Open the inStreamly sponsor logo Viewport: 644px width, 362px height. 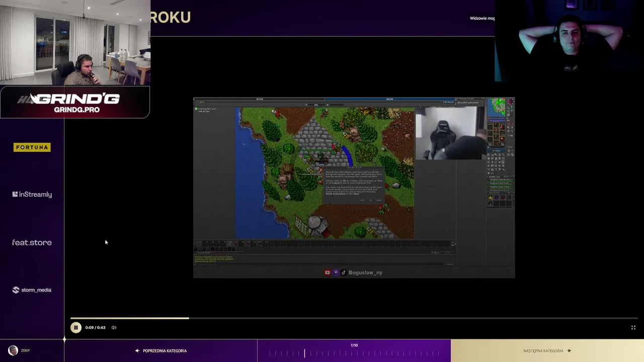pos(32,194)
